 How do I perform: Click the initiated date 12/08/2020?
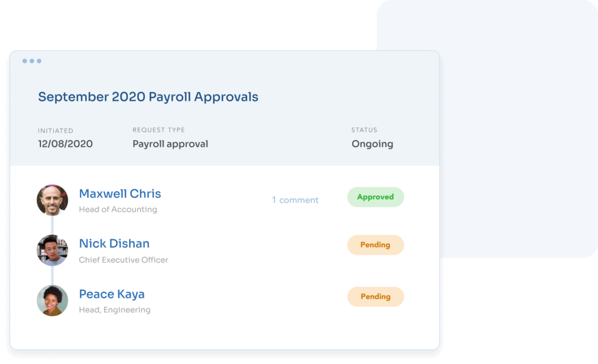pos(65,143)
